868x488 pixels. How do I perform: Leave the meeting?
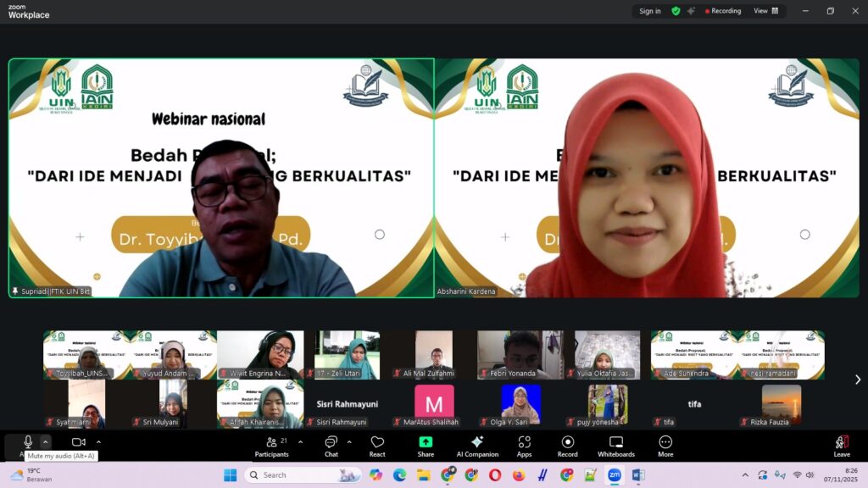point(841,446)
